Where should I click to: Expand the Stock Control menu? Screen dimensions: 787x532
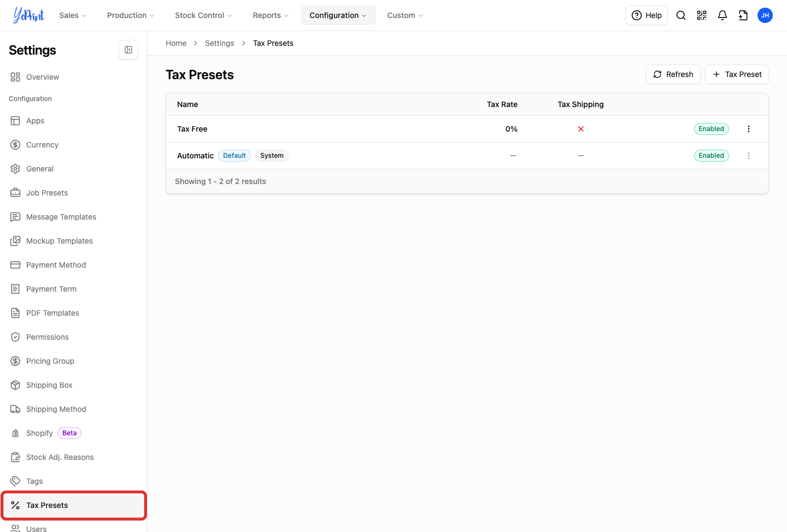[203, 15]
